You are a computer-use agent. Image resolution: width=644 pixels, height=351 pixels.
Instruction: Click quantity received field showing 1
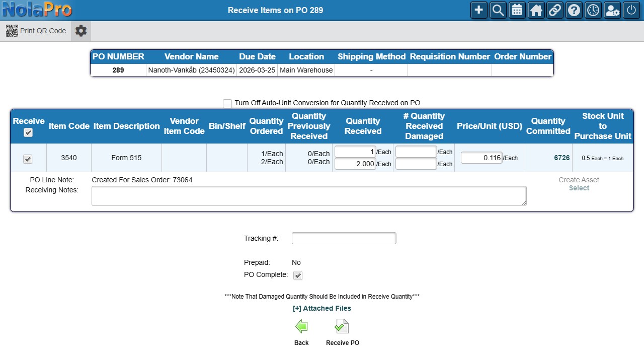coord(355,152)
